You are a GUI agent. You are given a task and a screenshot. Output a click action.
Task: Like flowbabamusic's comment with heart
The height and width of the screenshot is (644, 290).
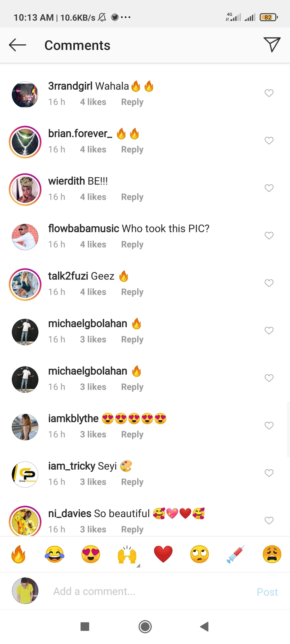(x=269, y=236)
